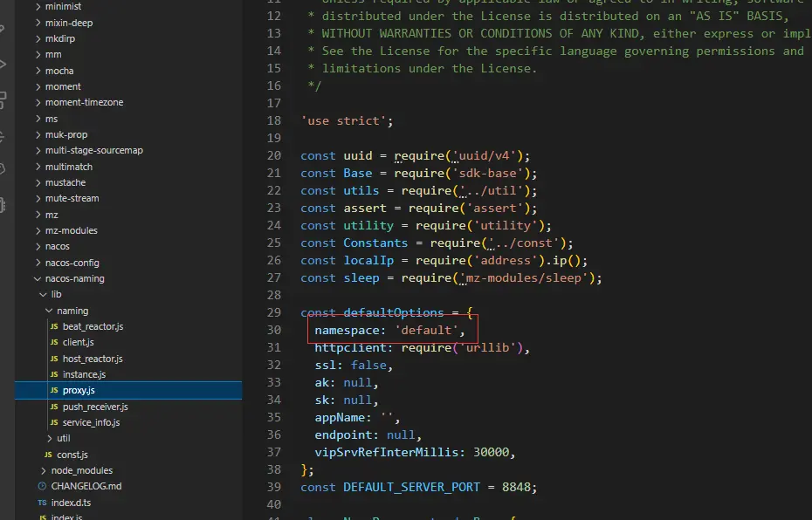Open instance.js file
The height and width of the screenshot is (520, 812).
[x=84, y=374]
